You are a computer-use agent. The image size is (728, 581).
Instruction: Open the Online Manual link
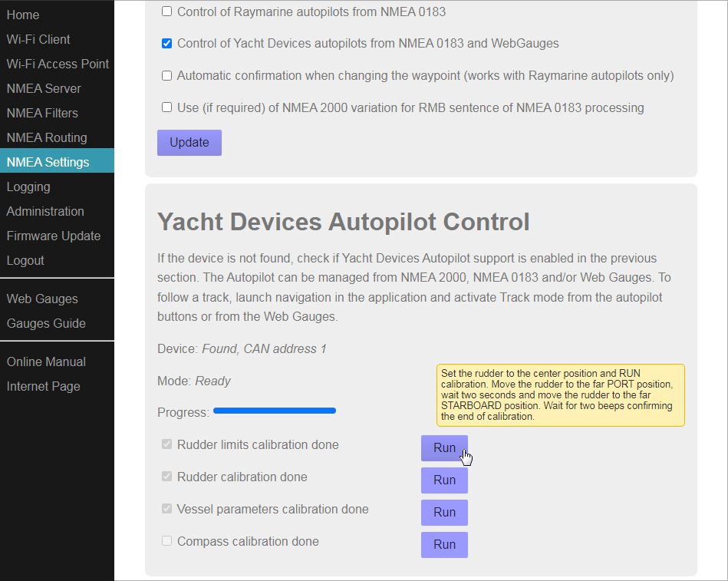pyautogui.click(x=46, y=361)
